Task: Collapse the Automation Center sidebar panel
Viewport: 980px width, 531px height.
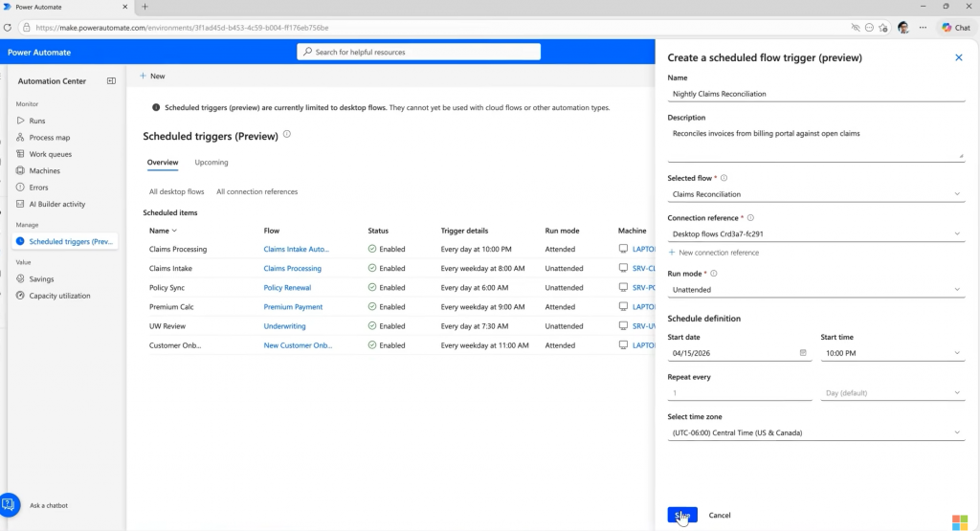Action: (x=111, y=81)
